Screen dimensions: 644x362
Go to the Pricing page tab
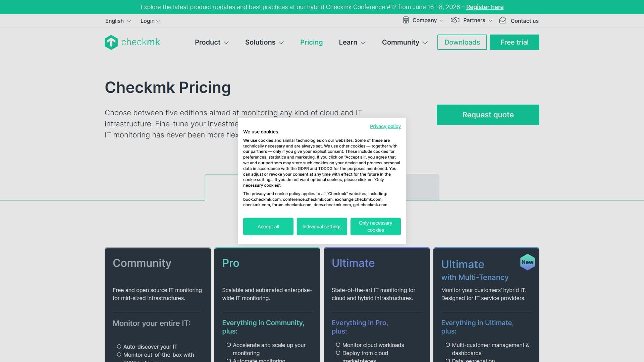click(x=311, y=42)
